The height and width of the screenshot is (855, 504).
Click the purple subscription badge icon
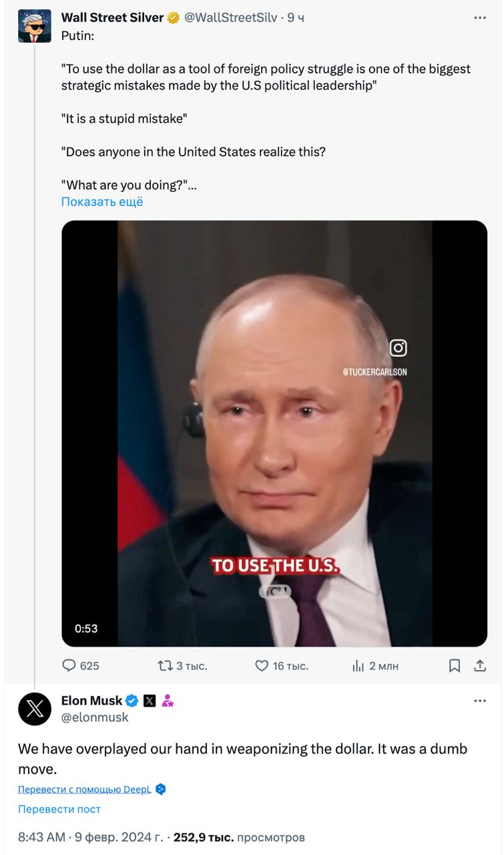tap(168, 701)
